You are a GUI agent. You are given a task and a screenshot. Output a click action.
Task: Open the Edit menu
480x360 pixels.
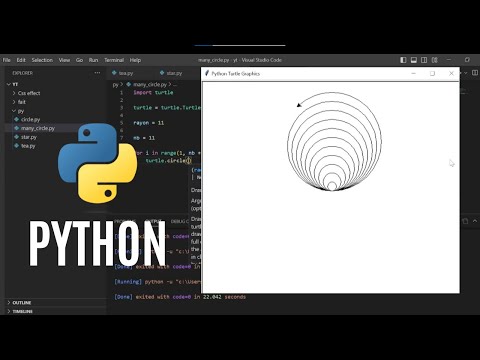[x=21, y=60]
